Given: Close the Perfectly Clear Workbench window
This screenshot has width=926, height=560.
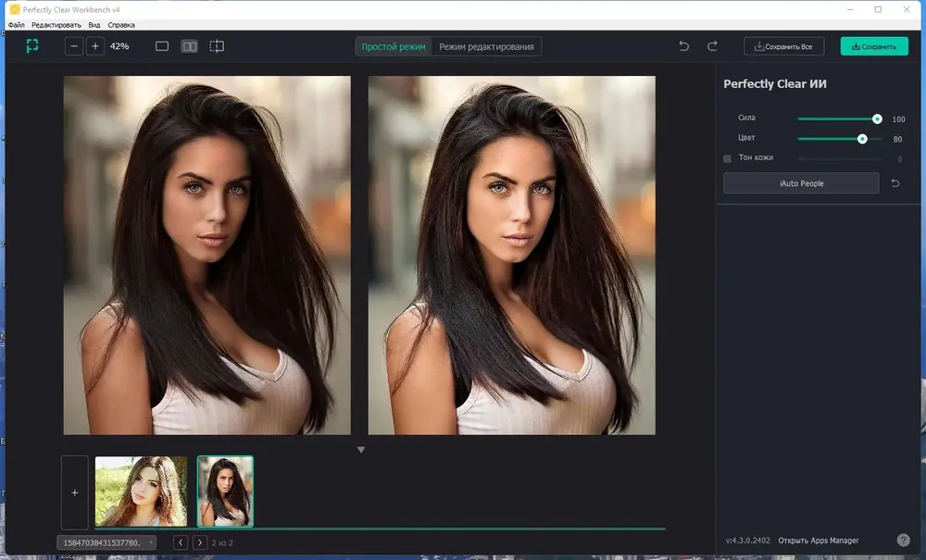Looking at the screenshot, I should (x=907, y=9).
